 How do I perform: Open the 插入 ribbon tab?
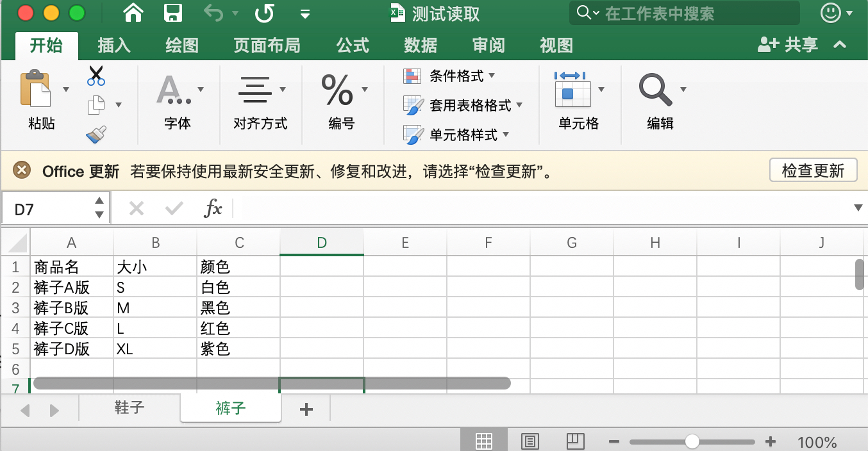pos(114,45)
